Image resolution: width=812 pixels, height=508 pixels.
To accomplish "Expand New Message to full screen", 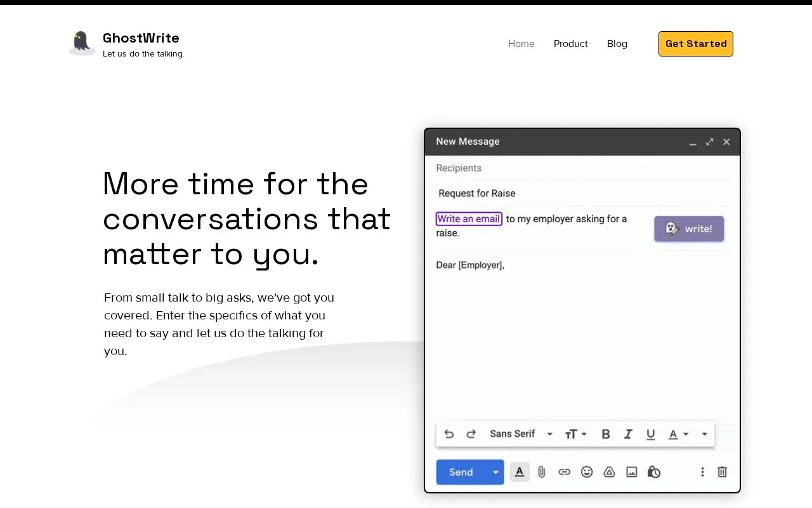I will coord(710,142).
